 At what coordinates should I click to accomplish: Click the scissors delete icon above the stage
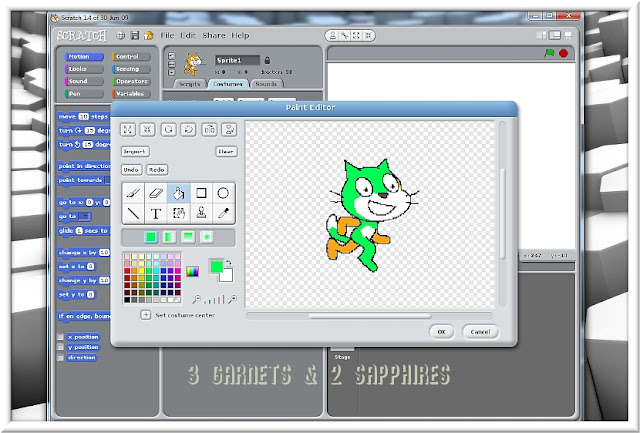click(x=344, y=36)
